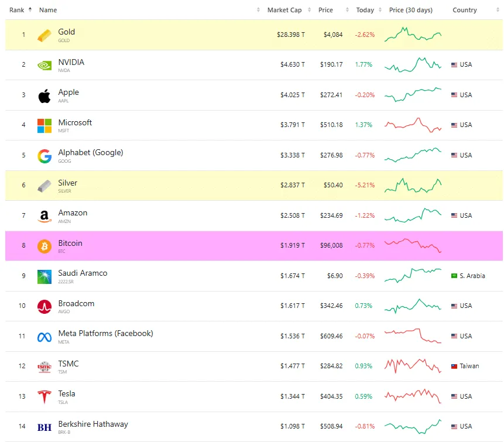Sort the table by Today column
This screenshot has height=442, width=504.
pyautogui.click(x=365, y=10)
